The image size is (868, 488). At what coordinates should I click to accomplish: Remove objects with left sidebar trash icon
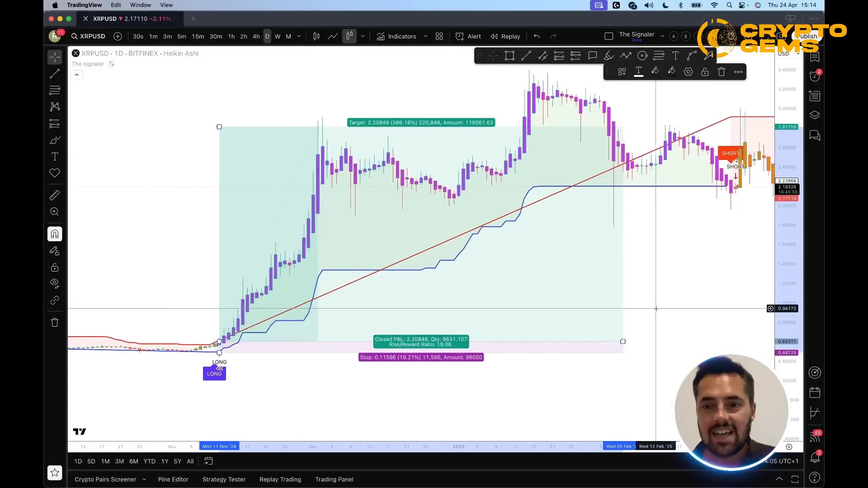(55, 323)
